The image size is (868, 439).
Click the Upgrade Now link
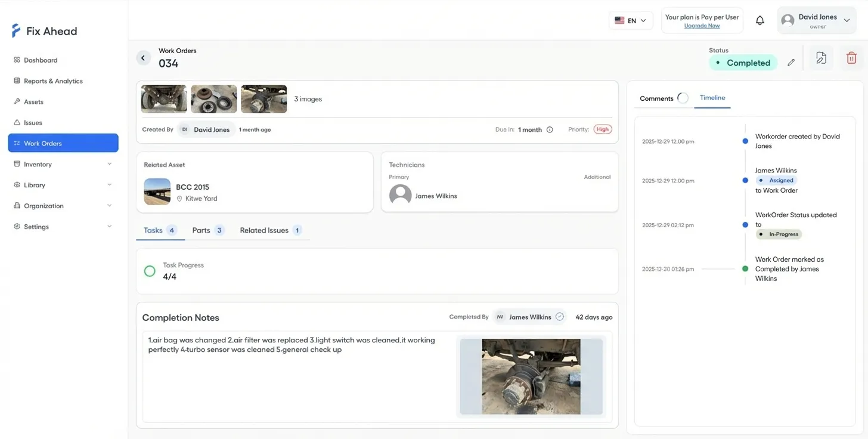click(702, 26)
